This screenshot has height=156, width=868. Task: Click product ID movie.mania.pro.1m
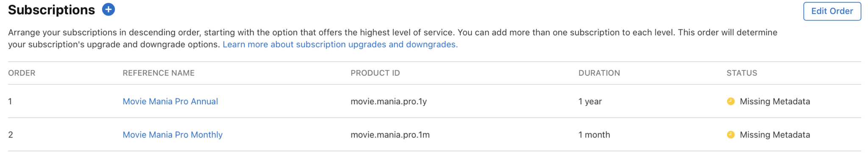pyautogui.click(x=390, y=135)
